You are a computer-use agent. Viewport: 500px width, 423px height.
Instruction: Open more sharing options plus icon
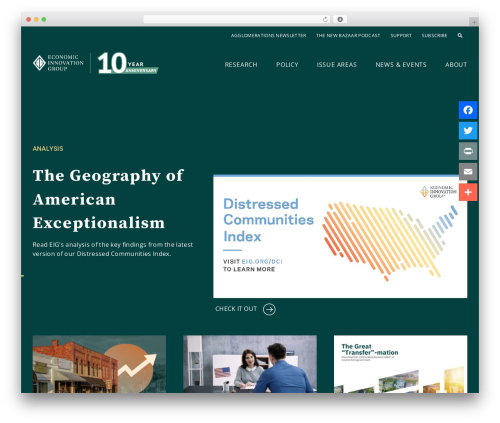468,192
